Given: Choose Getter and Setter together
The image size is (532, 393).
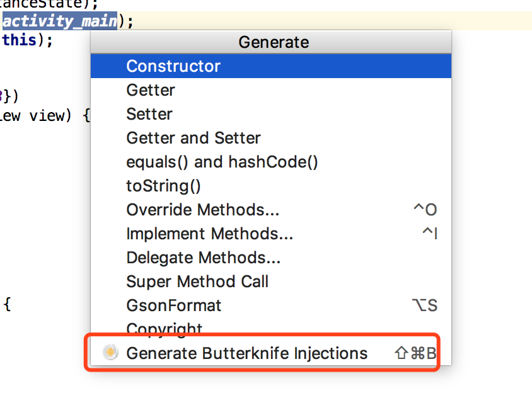Looking at the screenshot, I should (194, 138).
